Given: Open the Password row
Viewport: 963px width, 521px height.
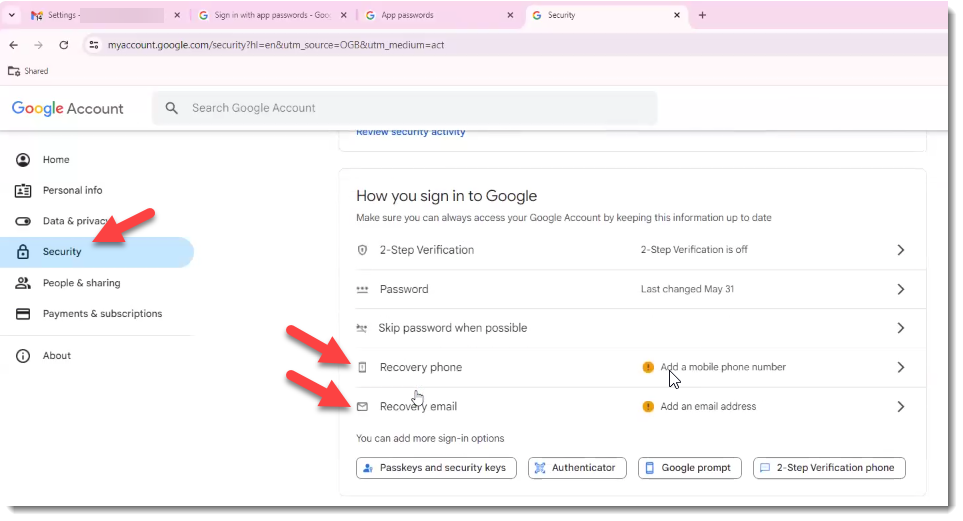Looking at the screenshot, I should click(632, 289).
